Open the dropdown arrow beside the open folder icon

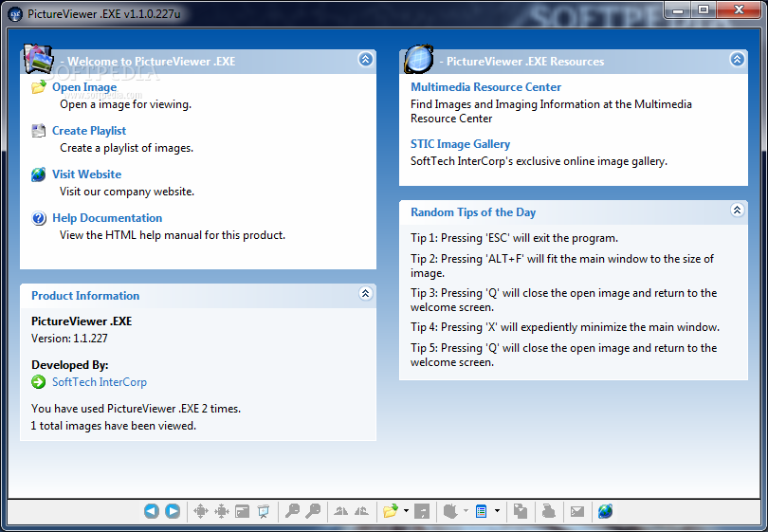[x=406, y=511]
